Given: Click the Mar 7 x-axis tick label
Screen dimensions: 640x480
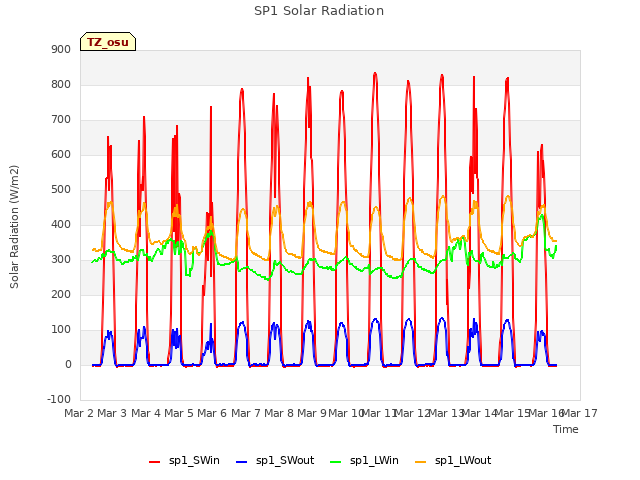Looking at the screenshot, I should [246, 413].
